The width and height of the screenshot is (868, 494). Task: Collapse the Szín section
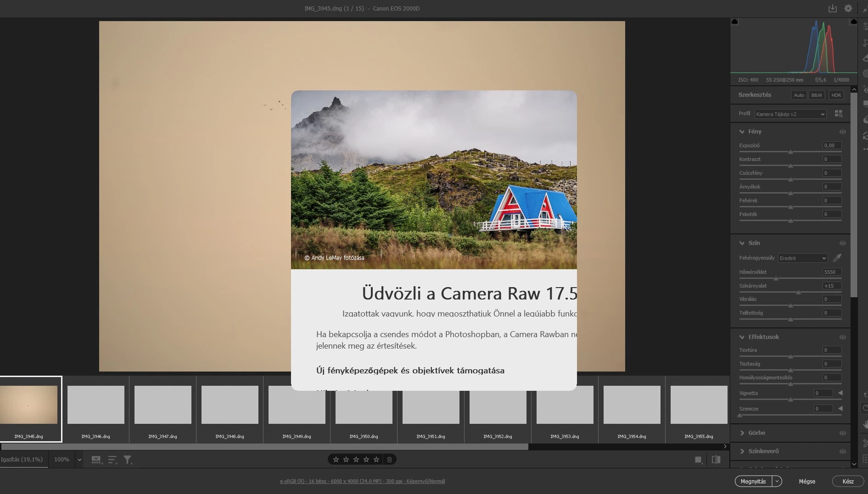[x=742, y=243]
